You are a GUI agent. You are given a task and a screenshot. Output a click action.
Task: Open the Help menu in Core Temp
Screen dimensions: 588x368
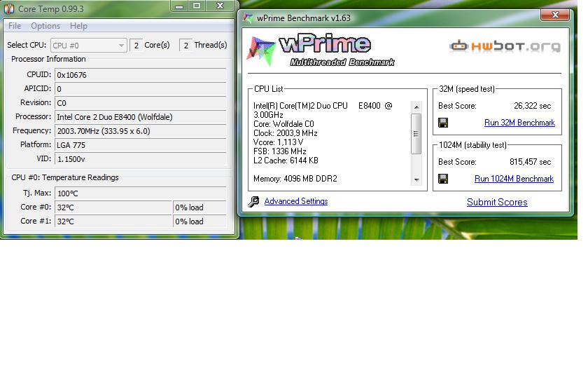(78, 26)
